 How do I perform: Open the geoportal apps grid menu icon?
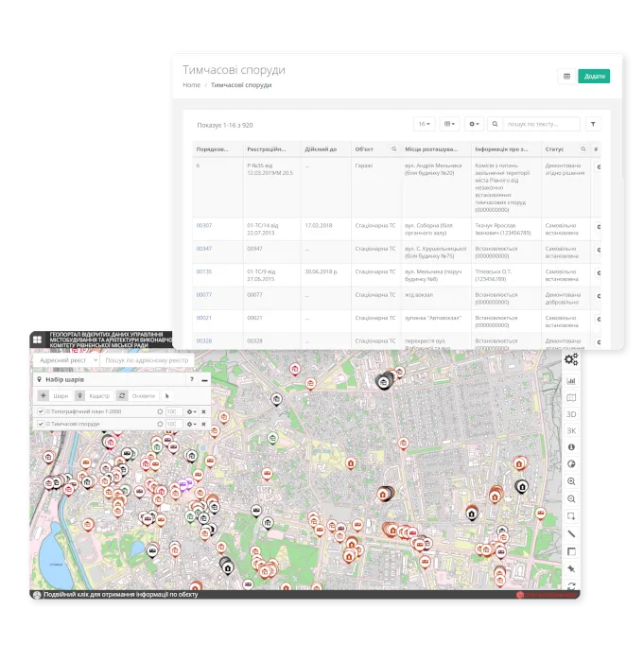tap(38, 340)
